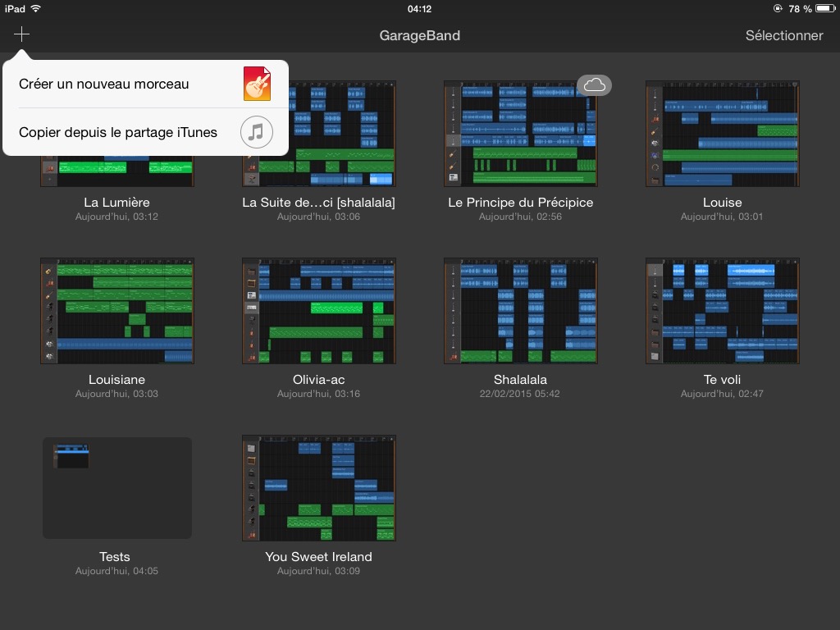Tap the Te voli song title
Screen dimensions: 840x630
point(722,380)
